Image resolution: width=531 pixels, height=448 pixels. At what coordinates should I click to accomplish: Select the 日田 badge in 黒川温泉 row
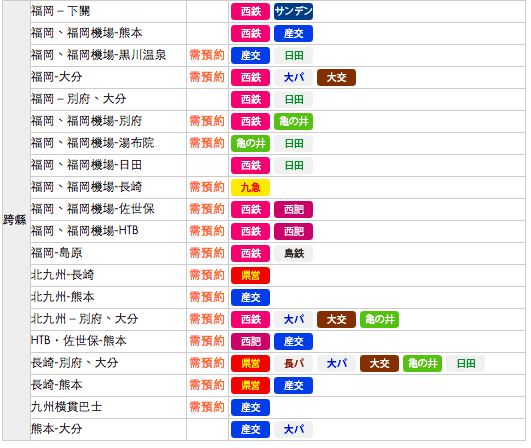click(x=293, y=56)
